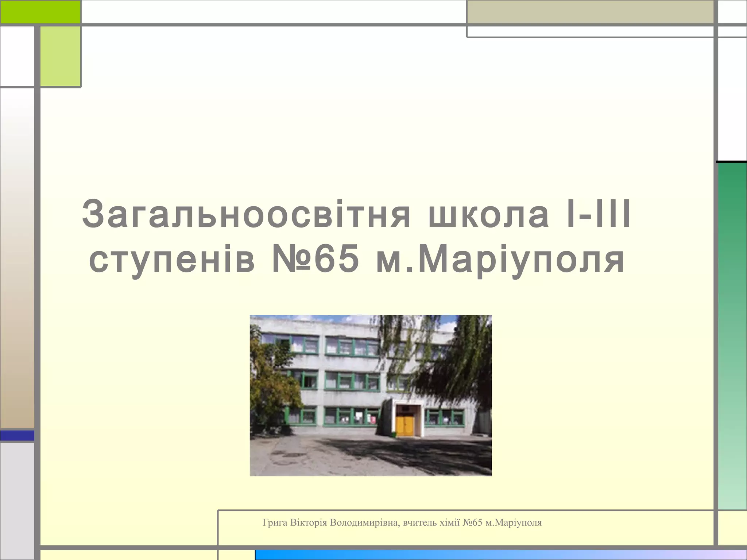Click the light green square below the bright green one

[x=60, y=56]
